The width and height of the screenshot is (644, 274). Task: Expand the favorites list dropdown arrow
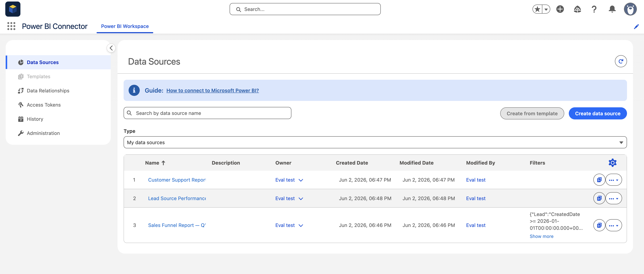click(x=546, y=9)
